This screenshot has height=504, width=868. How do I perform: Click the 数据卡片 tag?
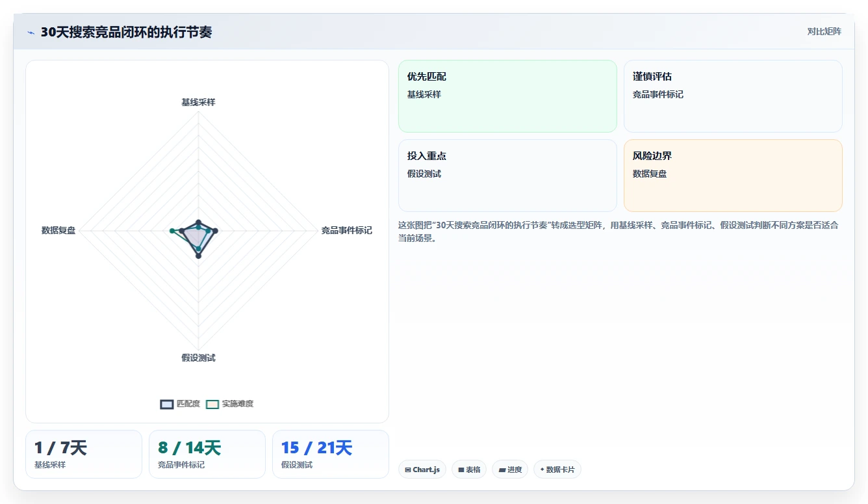[x=557, y=470]
